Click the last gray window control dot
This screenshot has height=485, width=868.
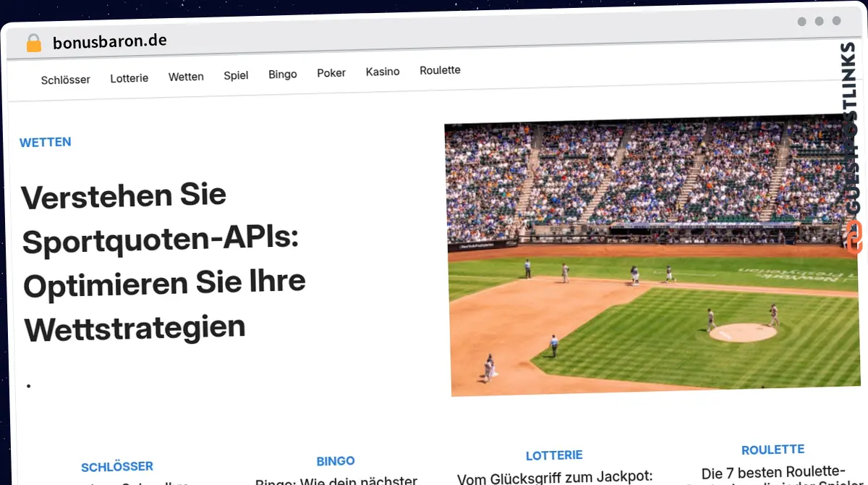coord(837,21)
